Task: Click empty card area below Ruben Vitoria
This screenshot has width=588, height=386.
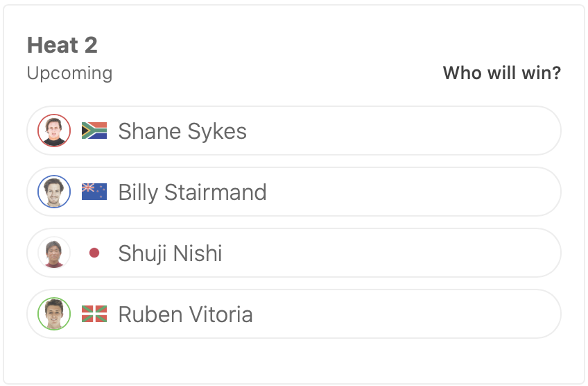Action: point(294,360)
